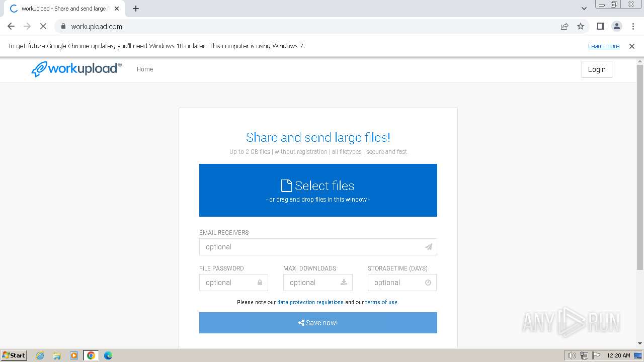The image size is (644, 362).
Task: Open the Windows Start menu
Action: click(x=14, y=355)
